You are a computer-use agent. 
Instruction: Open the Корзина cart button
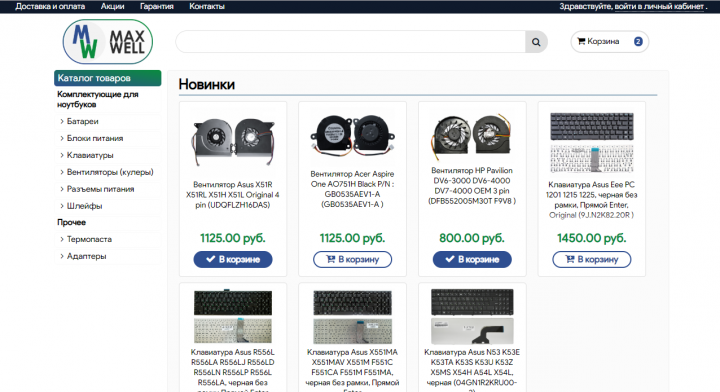click(609, 41)
